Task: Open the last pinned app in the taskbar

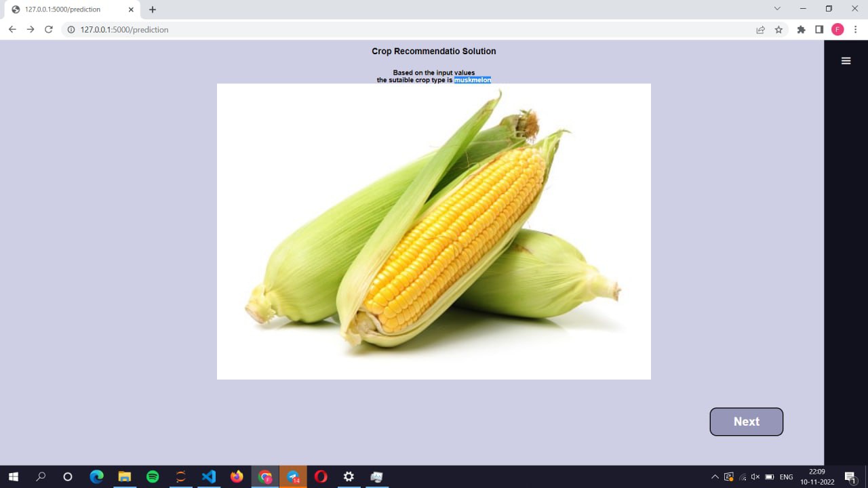Action: (x=377, y=477)
